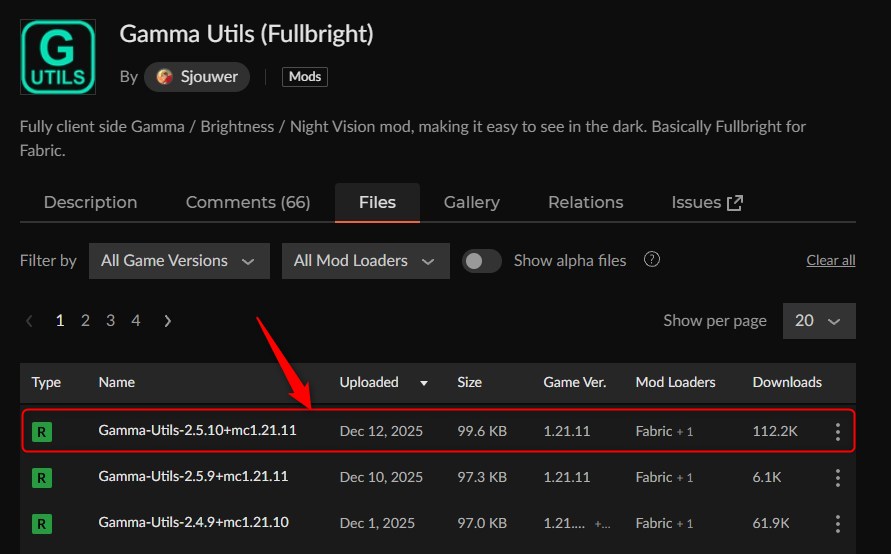Expand the All Mod Loaders dropdown
Viewport: 891px width, 554px height.
pos(365,261)
